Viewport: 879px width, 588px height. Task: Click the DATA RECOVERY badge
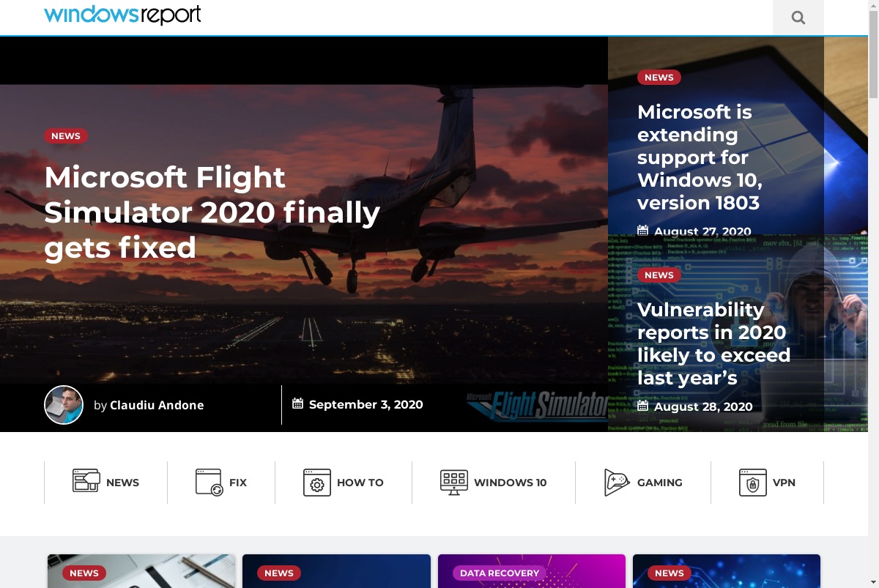(x=500, y=573)
